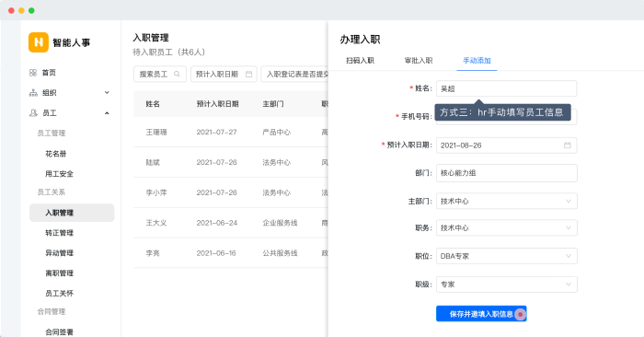The image size is (644, 337).
Task: Click the 预计入职日期 column header
Action: [218, 104]
